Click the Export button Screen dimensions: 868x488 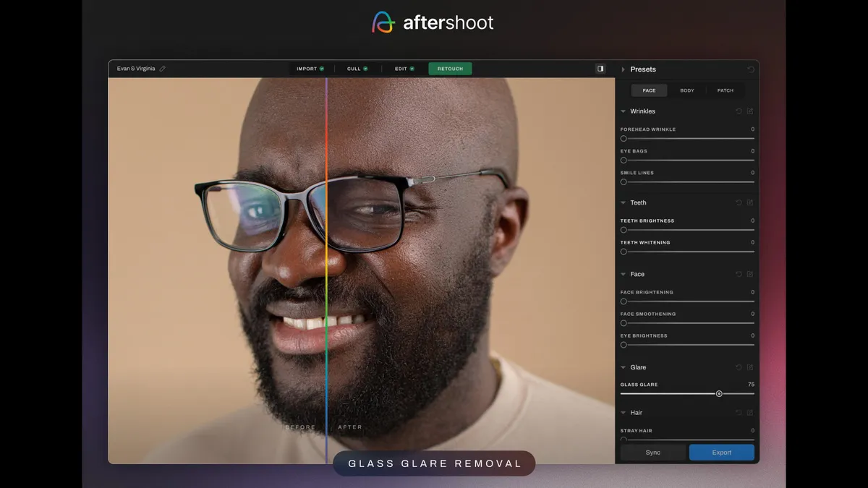721,452
